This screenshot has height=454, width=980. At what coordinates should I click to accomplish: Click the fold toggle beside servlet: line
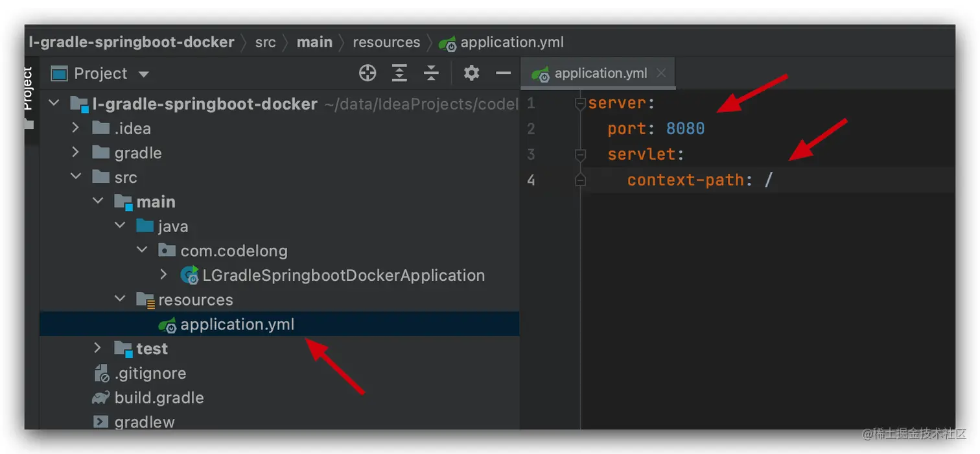coord(580,154)
